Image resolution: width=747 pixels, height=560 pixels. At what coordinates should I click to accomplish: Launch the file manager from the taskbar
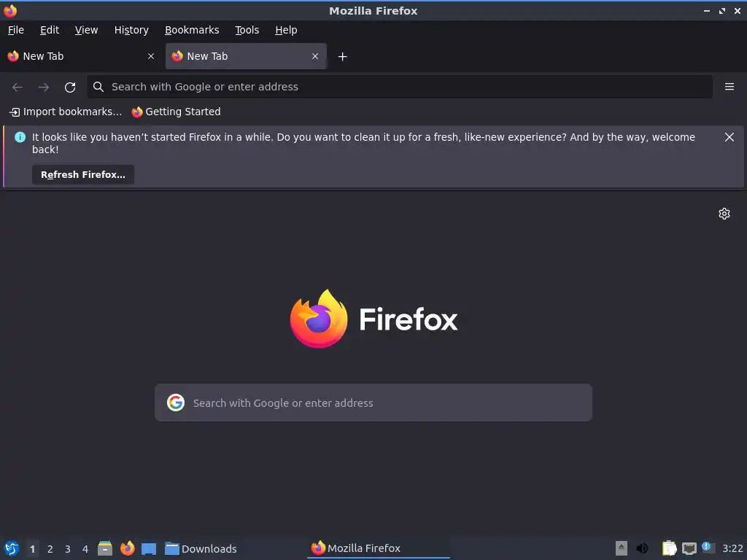click(x=105, y=548)
